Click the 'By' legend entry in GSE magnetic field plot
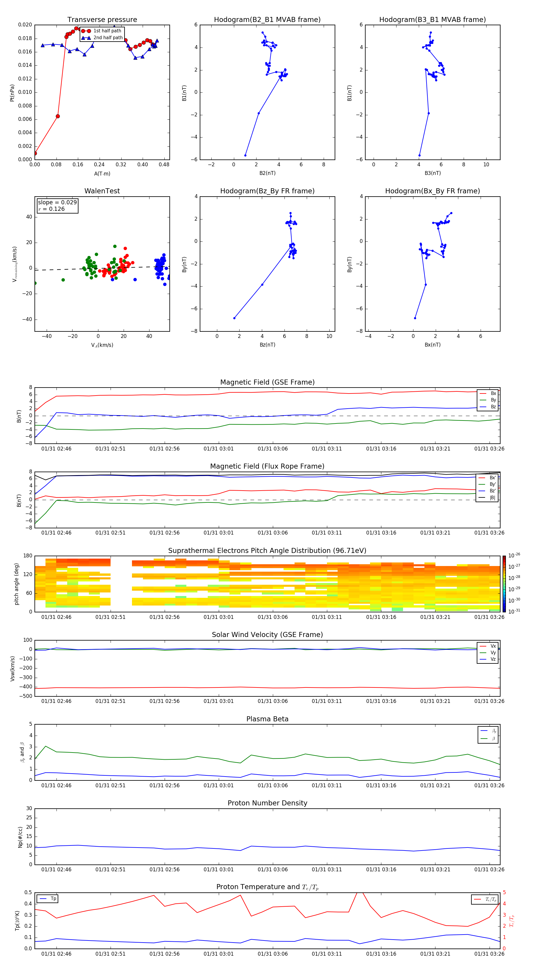The image size is (535, 980). 488,400
